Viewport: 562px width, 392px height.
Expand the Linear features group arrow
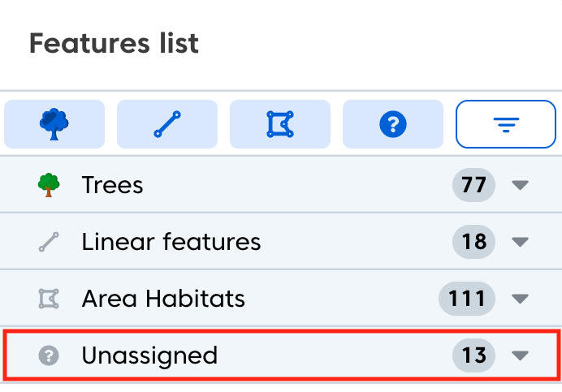521,242
